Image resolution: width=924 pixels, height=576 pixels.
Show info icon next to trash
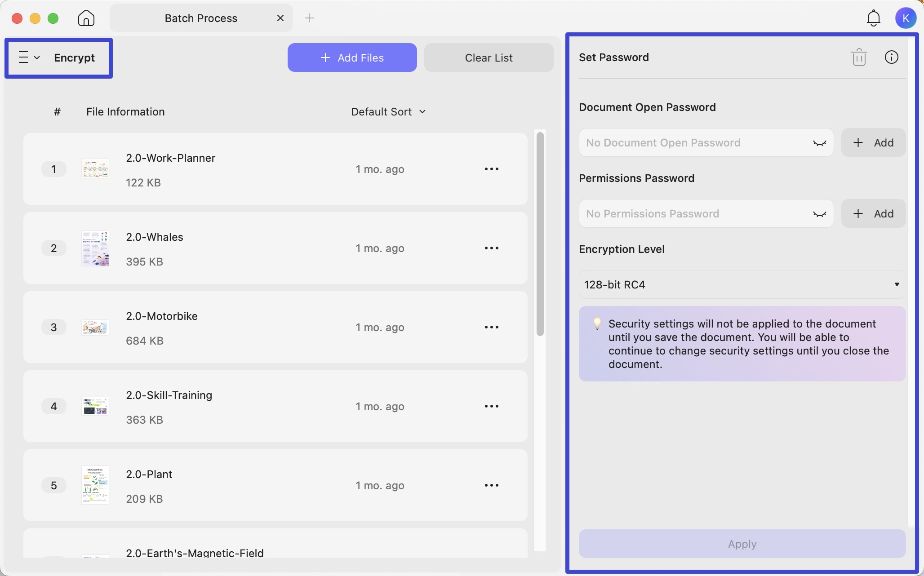tap(891, 57)
